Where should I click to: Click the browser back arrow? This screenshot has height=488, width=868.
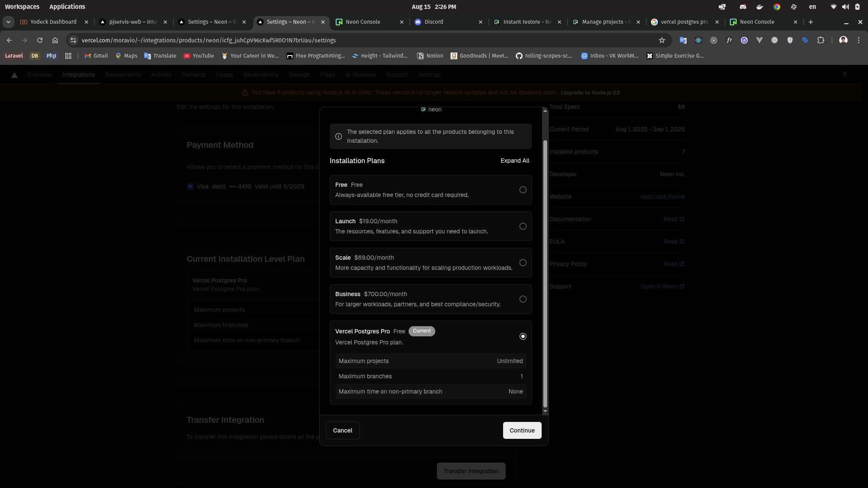coord(9,40)
